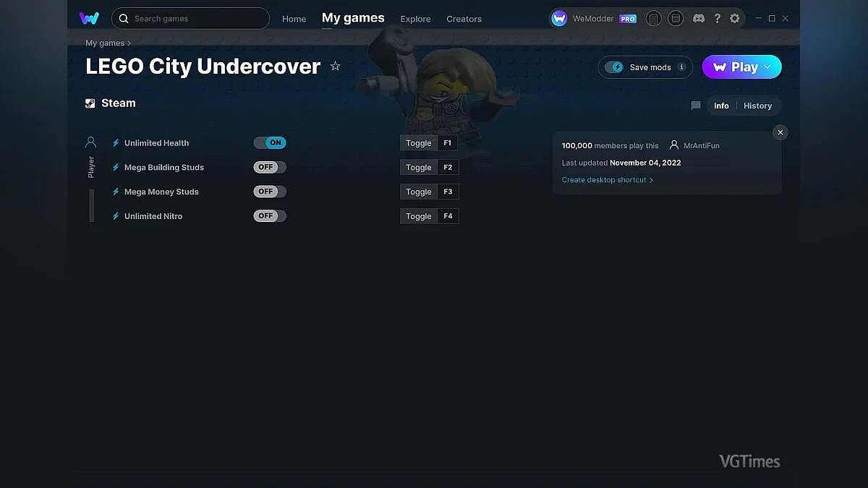
Task: Open the WeModder profile avatar
Action: pos(559,19)
